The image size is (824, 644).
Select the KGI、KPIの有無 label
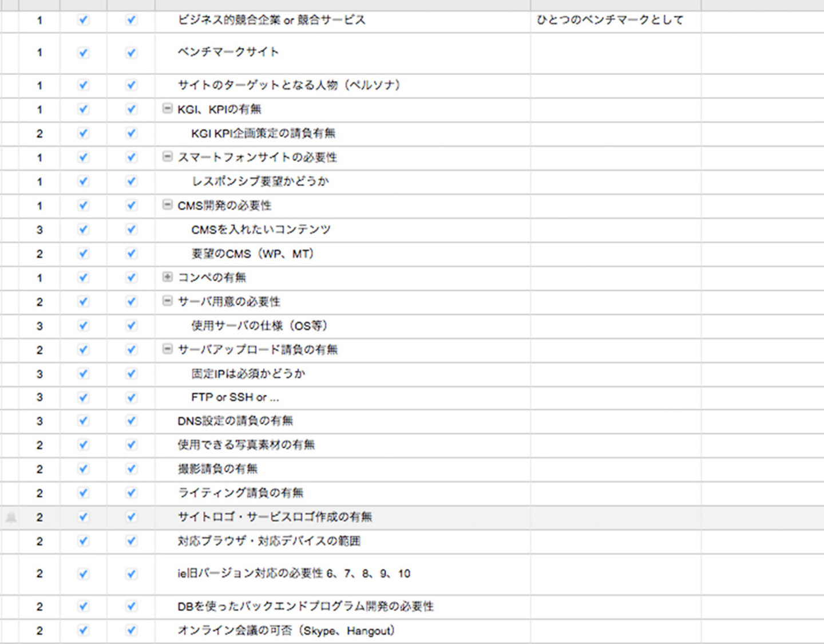[219, 109]
